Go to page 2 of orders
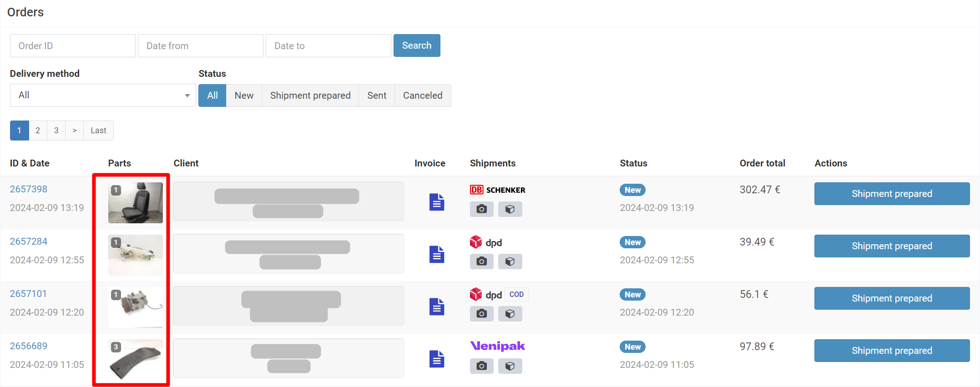This screenshot has width=980, height=387. click(38, 131)
